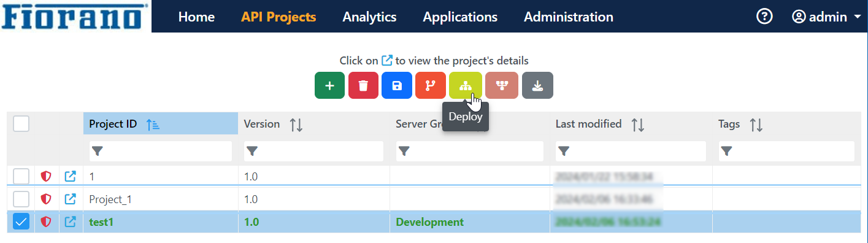
Task: Go to the Administration menu
Action: click(x=569, y=17)
